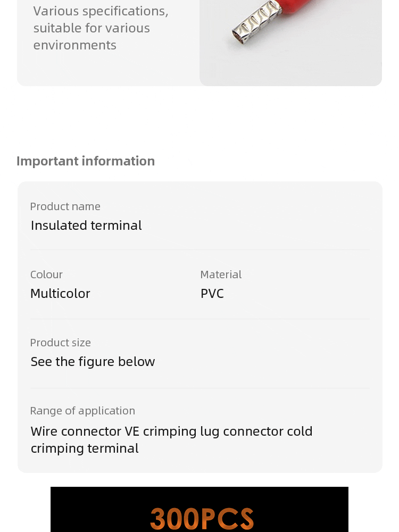The height and width of the screenshot is (532, 399).
Task: Click the divider below Insulated terminal
Action: click(x=200, y=250)
